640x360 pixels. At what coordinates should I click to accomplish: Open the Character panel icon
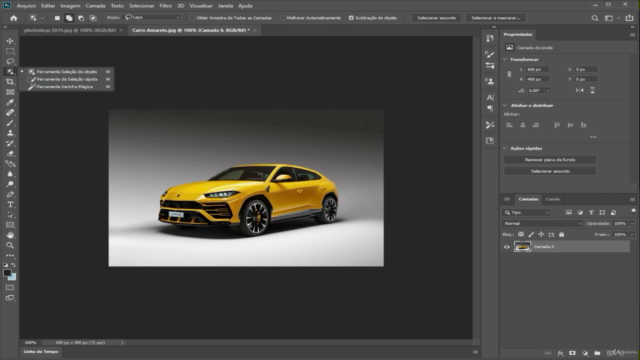pyautogui.click(x=490, y=98)
